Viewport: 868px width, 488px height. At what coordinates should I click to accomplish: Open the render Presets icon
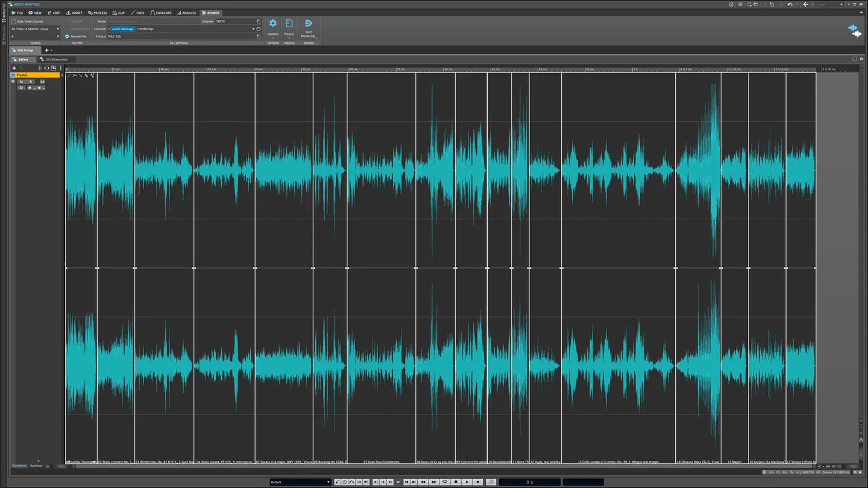point(289,23)
